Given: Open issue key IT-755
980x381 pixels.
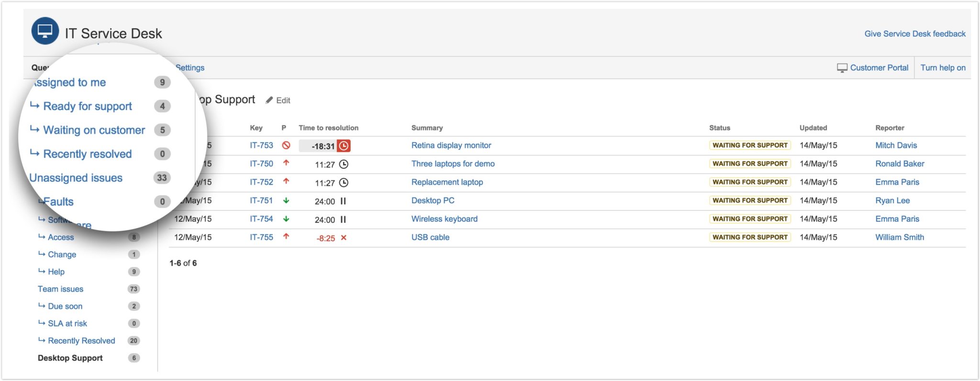Looking at the screenshot, I should click(261, 237).
